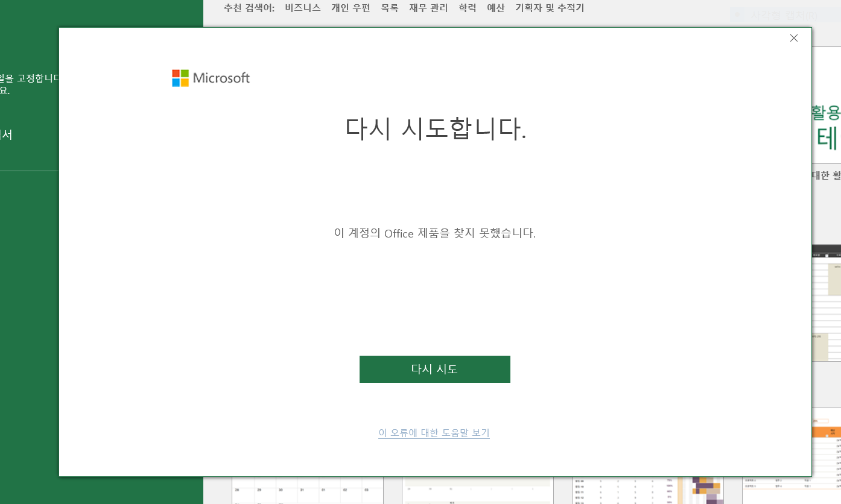
Task: Open the calendar template thumbnail behind the dialog
Action: pos(308,490)
